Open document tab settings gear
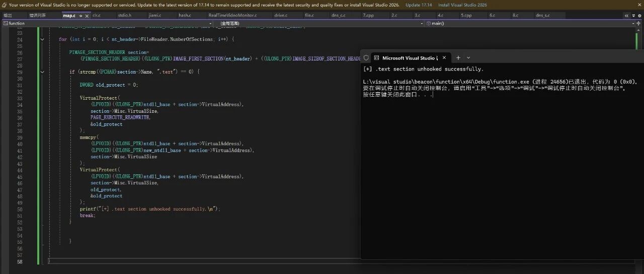 click(639, 16)
